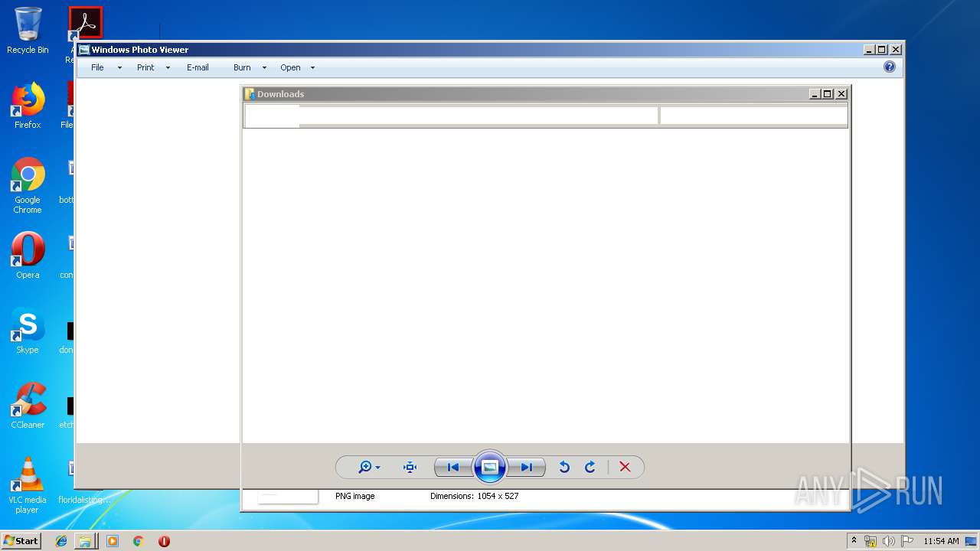Click the Show desktop button in tray
980x551 pixels.
(x=971, y=541)
